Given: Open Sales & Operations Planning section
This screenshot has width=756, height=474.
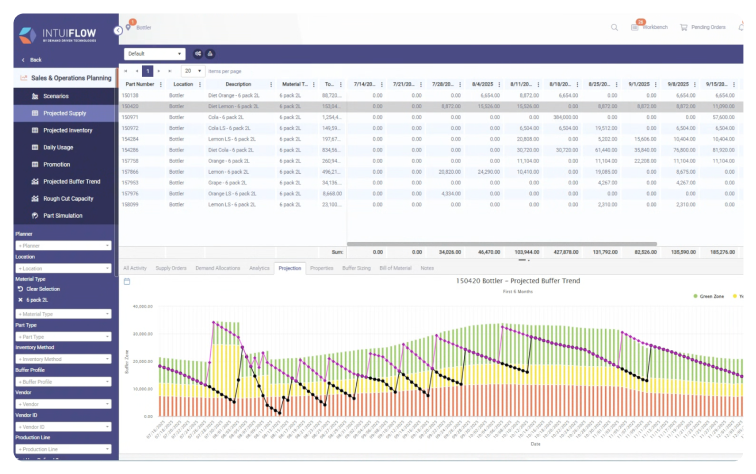Looking at the screenshot, I should [66, 78].
